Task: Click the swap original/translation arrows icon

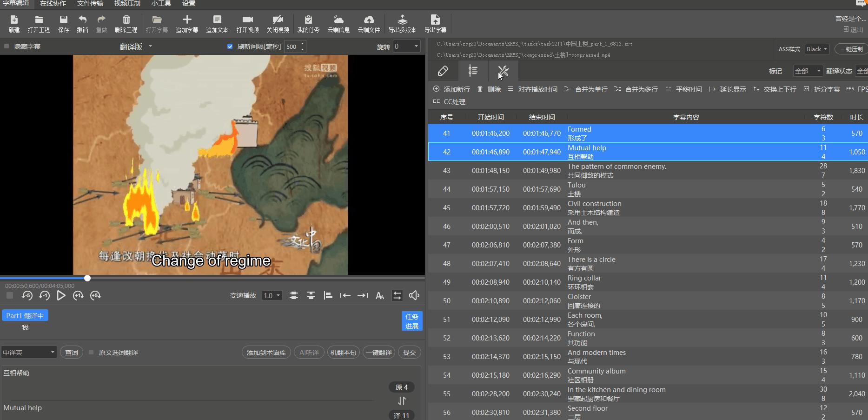Action: click(402, 401)
